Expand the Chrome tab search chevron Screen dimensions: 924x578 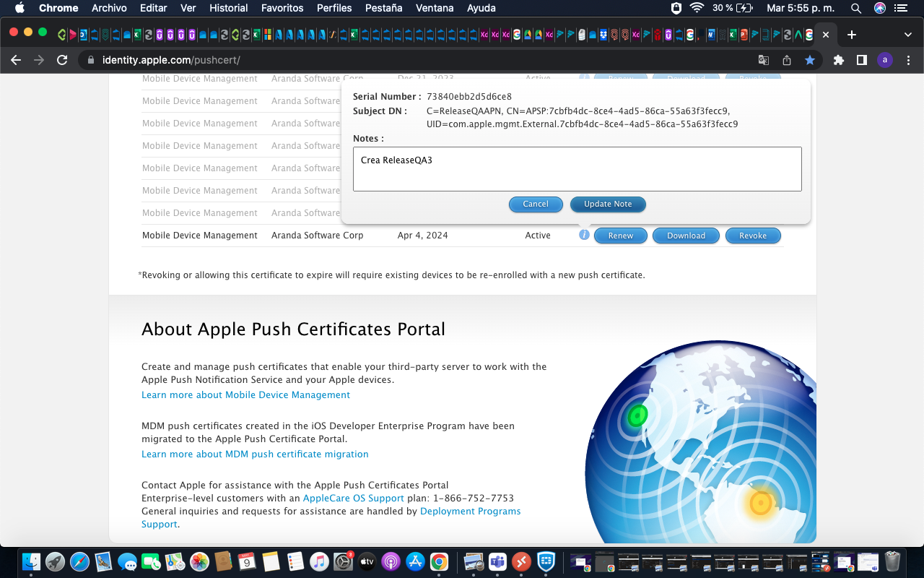tap(907, 35)
